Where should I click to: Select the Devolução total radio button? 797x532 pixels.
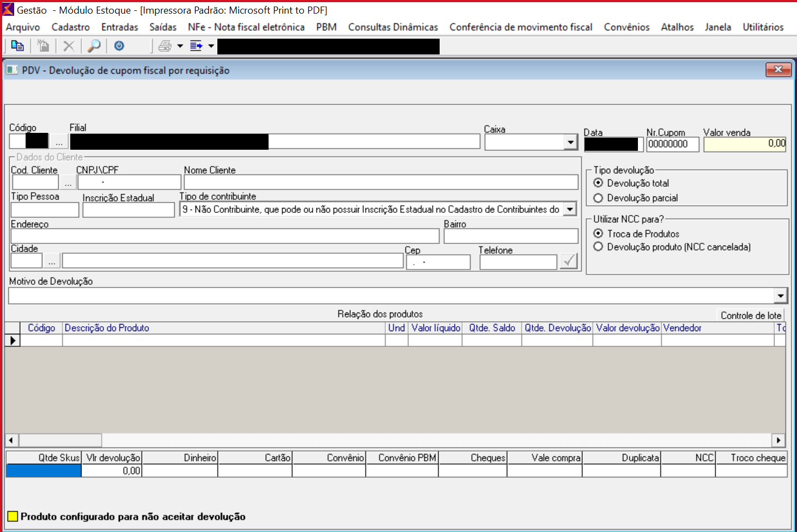point(598,183)
